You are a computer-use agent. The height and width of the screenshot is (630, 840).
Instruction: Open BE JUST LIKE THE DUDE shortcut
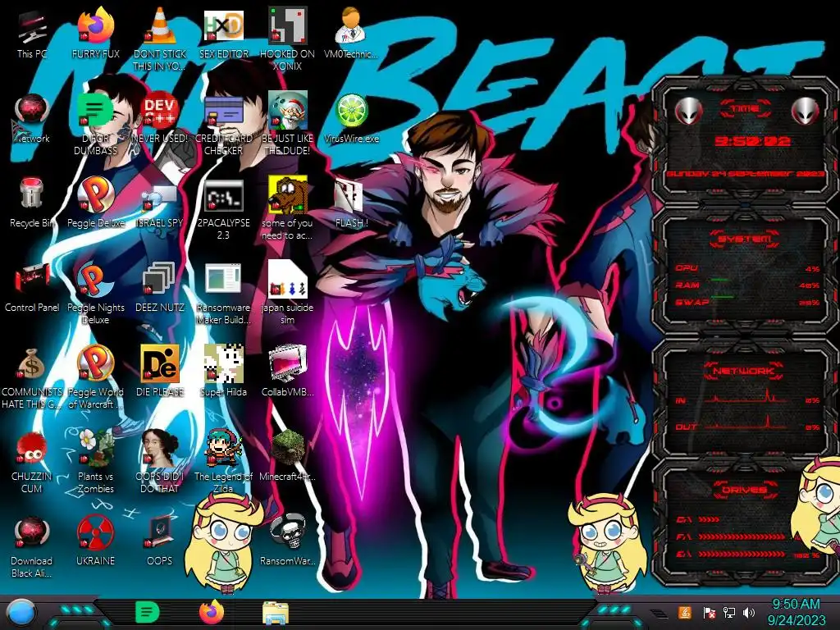[x=287, y=125]
